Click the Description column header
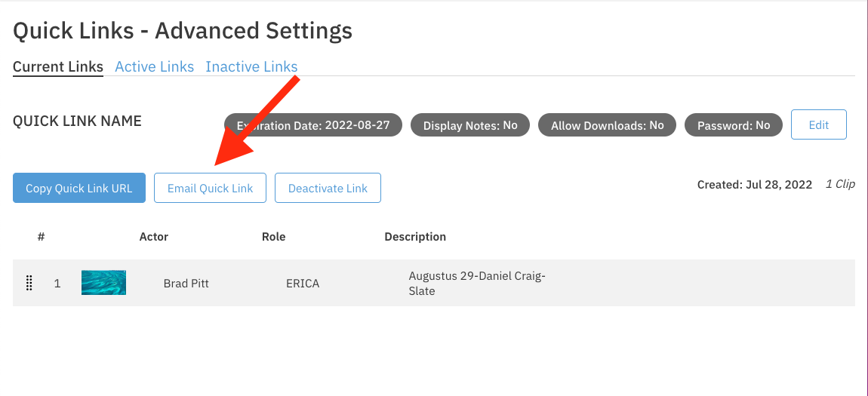868x396 pixels. tap(415, 237)
